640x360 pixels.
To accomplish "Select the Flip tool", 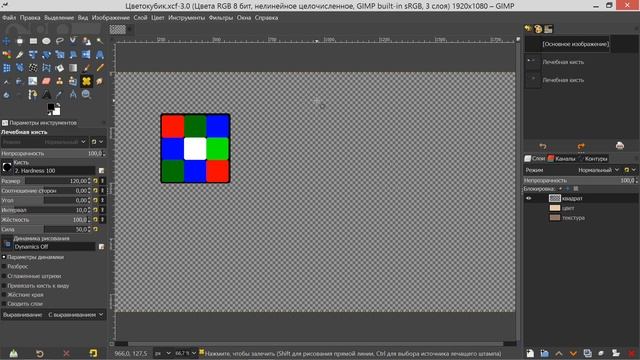I will tap(86, 55).
